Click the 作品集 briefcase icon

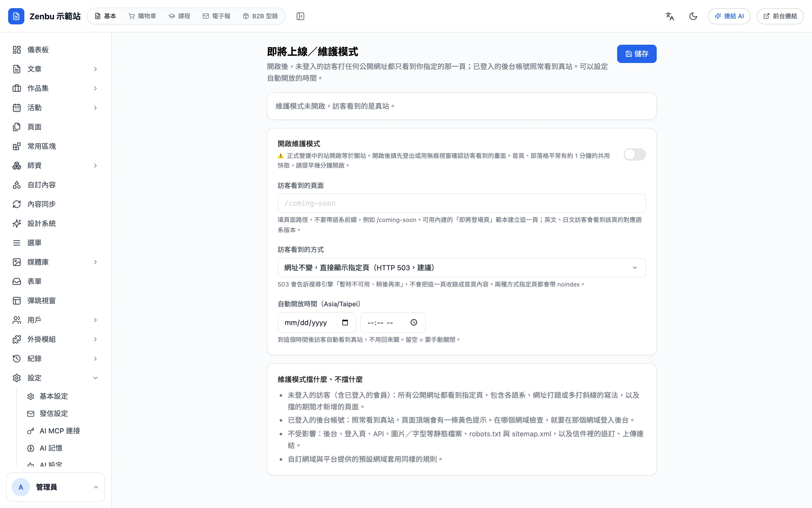(x=17, y=88)
